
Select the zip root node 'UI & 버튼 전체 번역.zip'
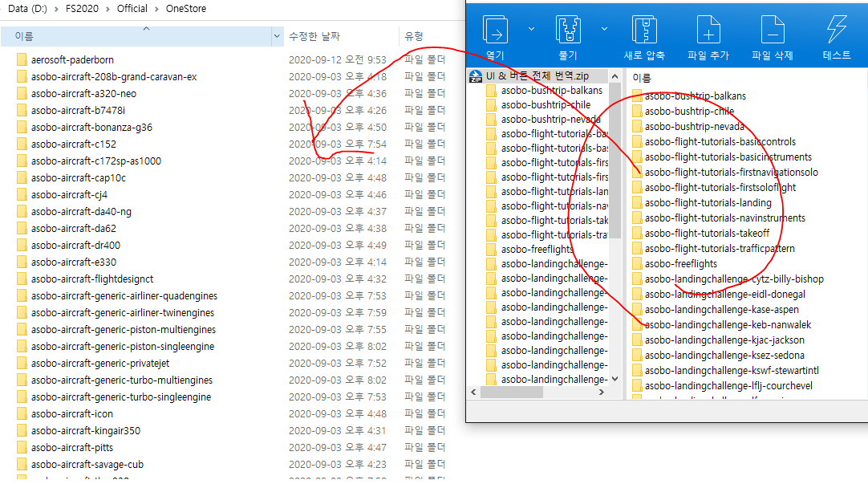[x=537, y=76]
